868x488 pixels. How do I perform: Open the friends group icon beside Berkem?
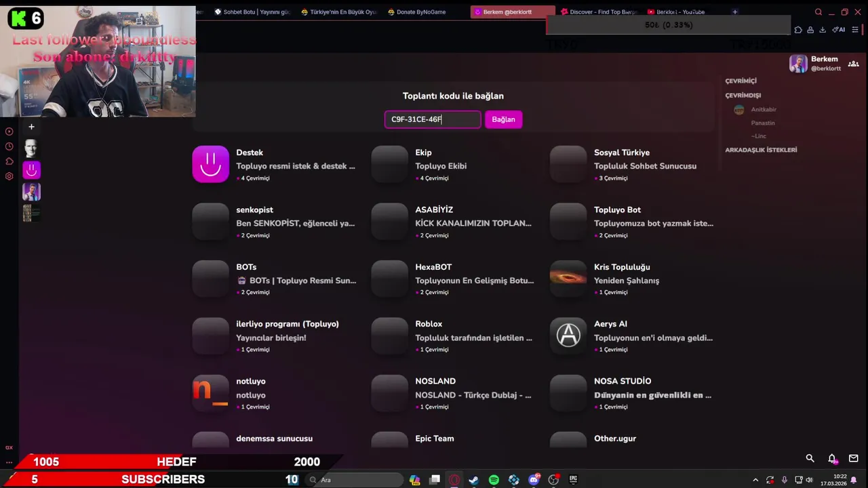click(x=853, y=64)
